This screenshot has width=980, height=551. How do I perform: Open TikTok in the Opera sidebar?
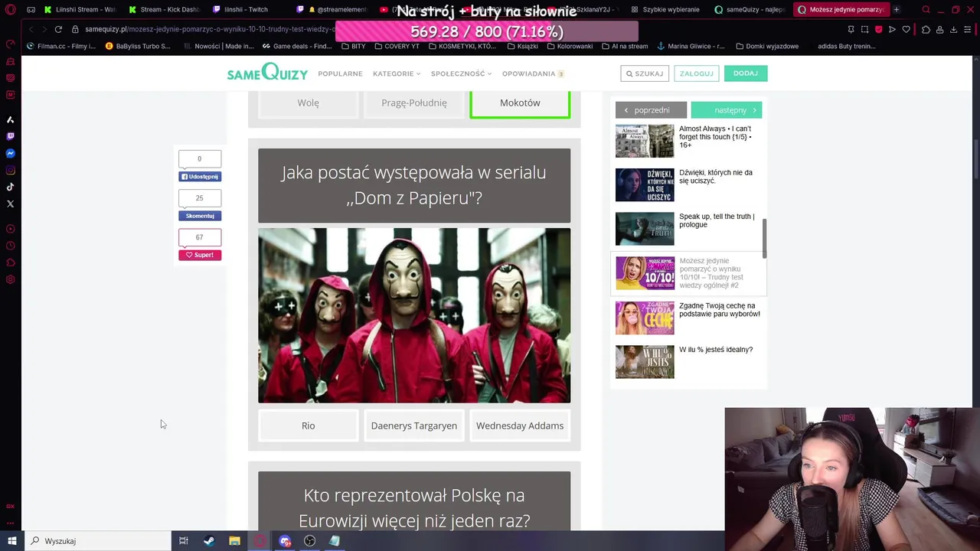[11, 187]
